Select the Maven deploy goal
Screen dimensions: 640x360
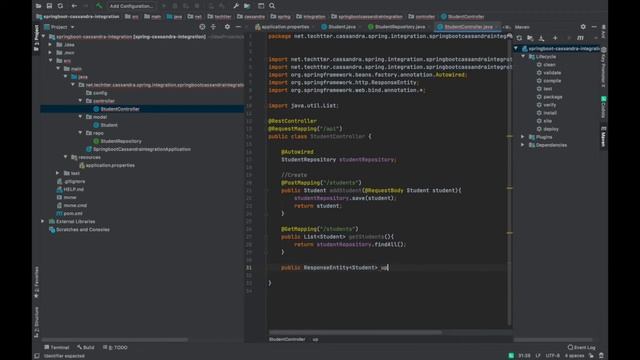click(551, 129)
